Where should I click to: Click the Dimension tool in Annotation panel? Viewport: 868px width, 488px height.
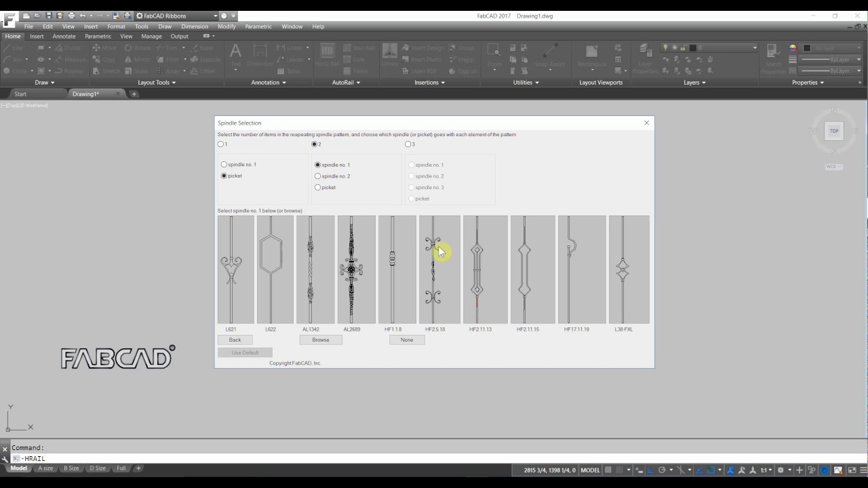click(x=260, y=56)
